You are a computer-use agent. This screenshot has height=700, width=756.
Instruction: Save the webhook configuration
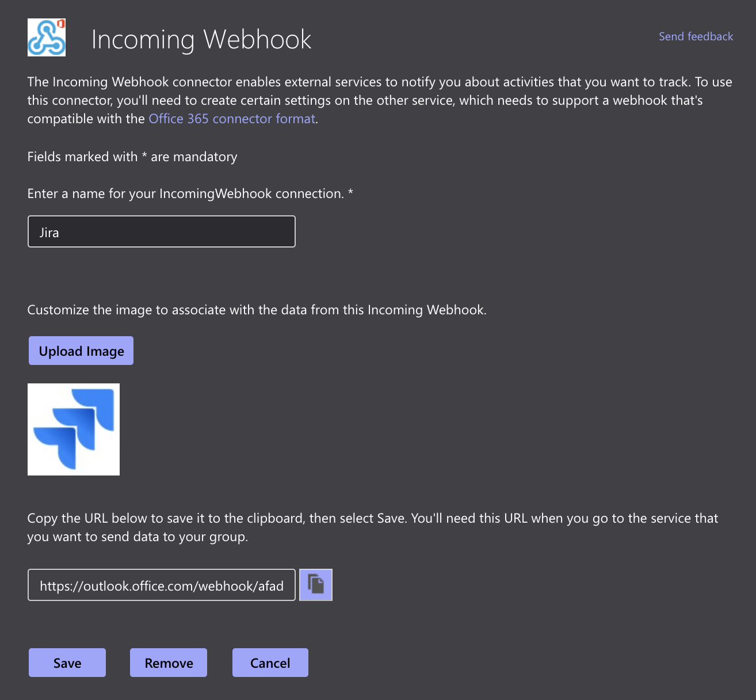(x=67, y=663)
